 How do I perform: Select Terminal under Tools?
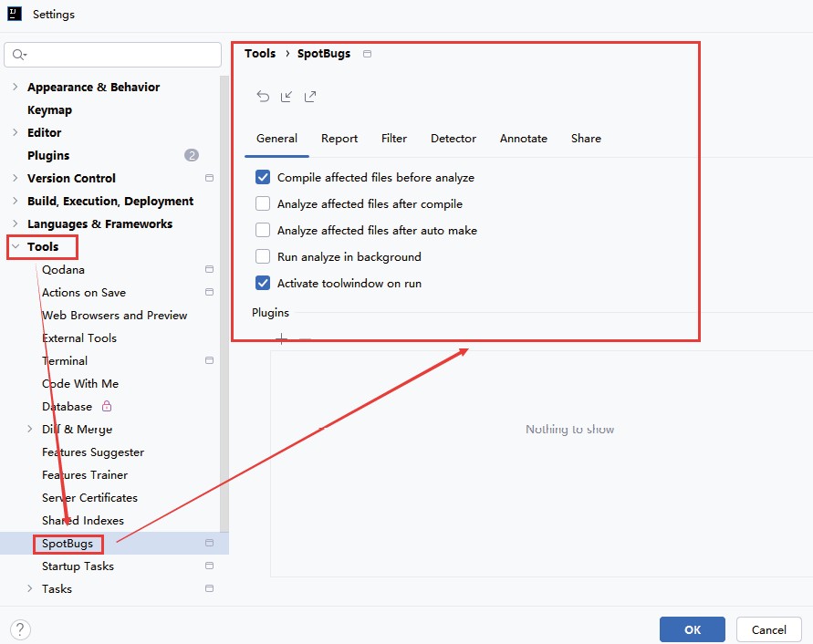65,361
